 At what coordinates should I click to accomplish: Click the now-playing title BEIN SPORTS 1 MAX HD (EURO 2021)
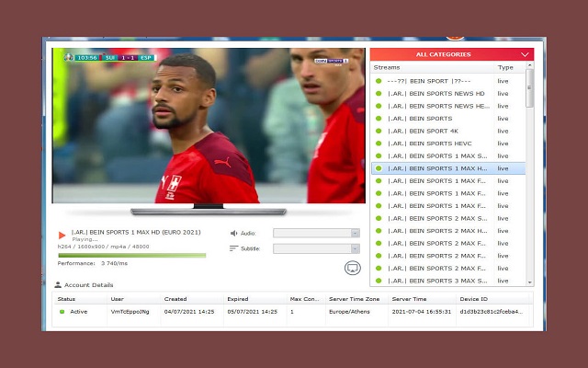(136, 232)
